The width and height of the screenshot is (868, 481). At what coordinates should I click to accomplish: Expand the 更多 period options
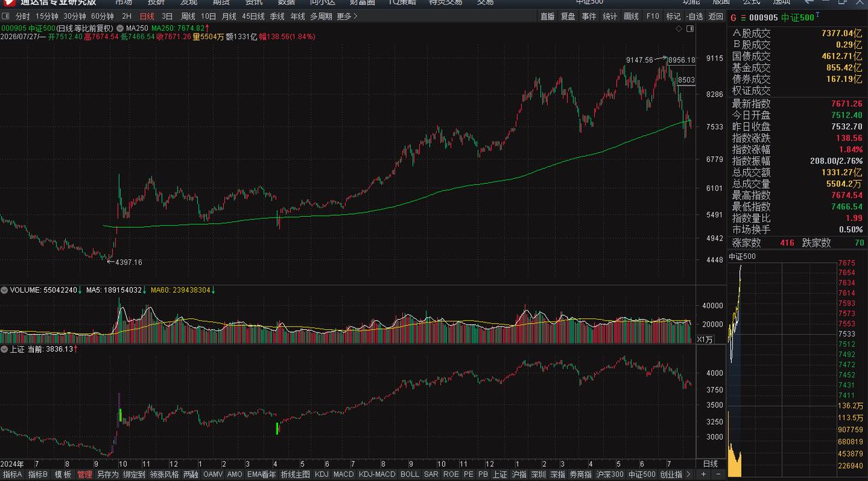pyautogui.click(x=346, y=16)
